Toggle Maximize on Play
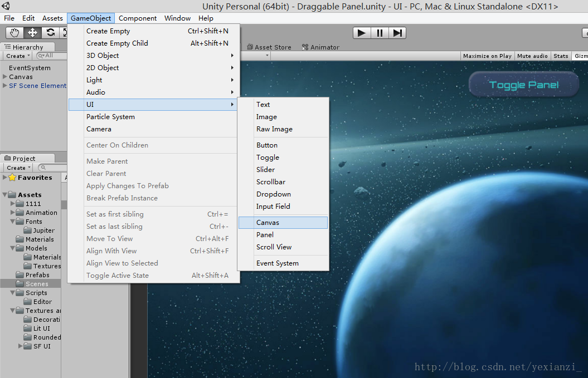The width and height of the screenshot is (588, 378). click(487, 56)
